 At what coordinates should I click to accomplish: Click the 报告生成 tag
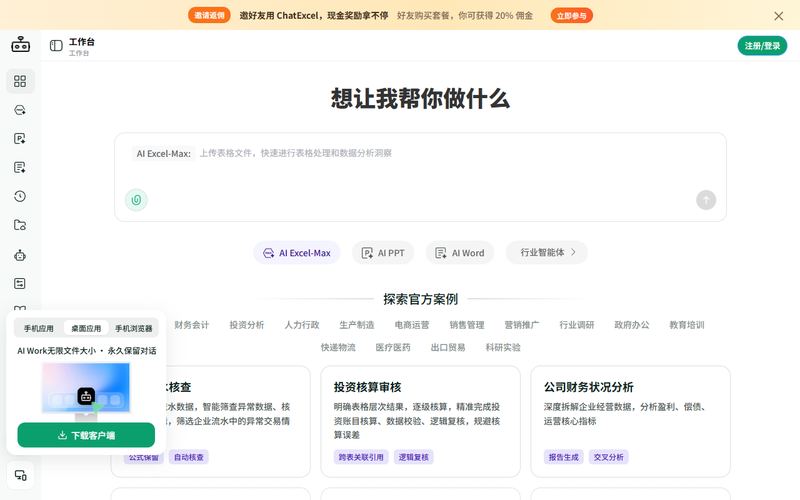(x=564, y=457)
